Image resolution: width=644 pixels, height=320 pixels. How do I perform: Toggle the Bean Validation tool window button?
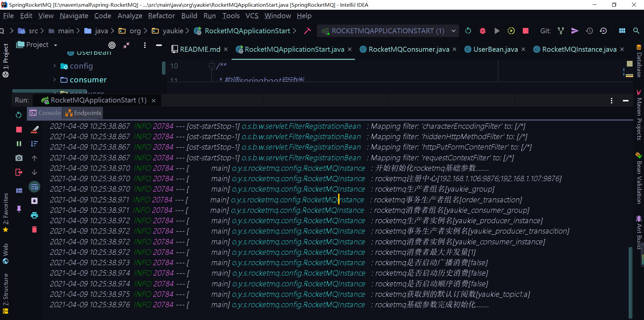click(x=639, y=178)
